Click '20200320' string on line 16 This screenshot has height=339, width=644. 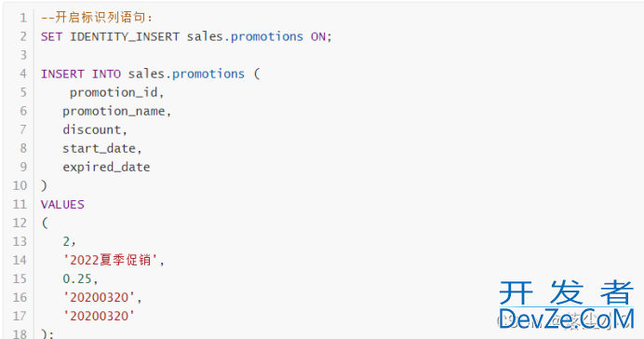point(99,297)
